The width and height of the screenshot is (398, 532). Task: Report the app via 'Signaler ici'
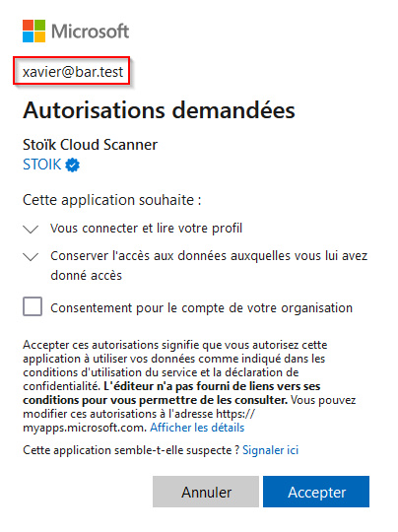pyautogui.click(x=270, y=450)
